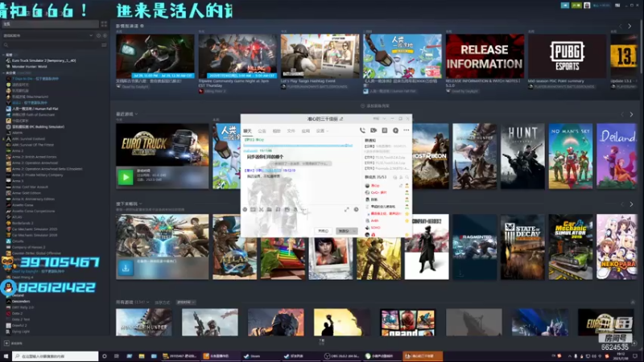Open the fifth chat tab
644x362 pixels.
tap(306, 131)
